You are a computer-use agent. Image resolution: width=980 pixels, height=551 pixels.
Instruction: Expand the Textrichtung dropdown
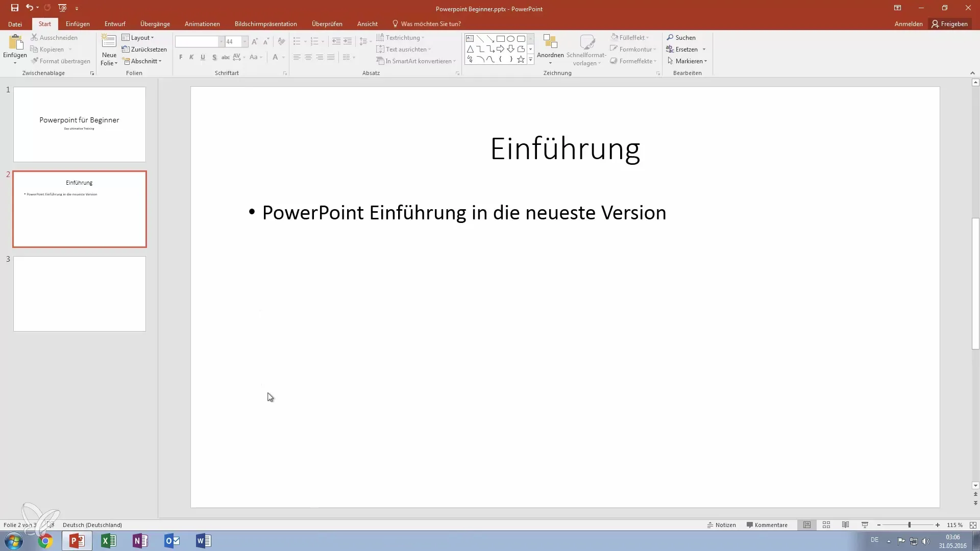point(400,38)
